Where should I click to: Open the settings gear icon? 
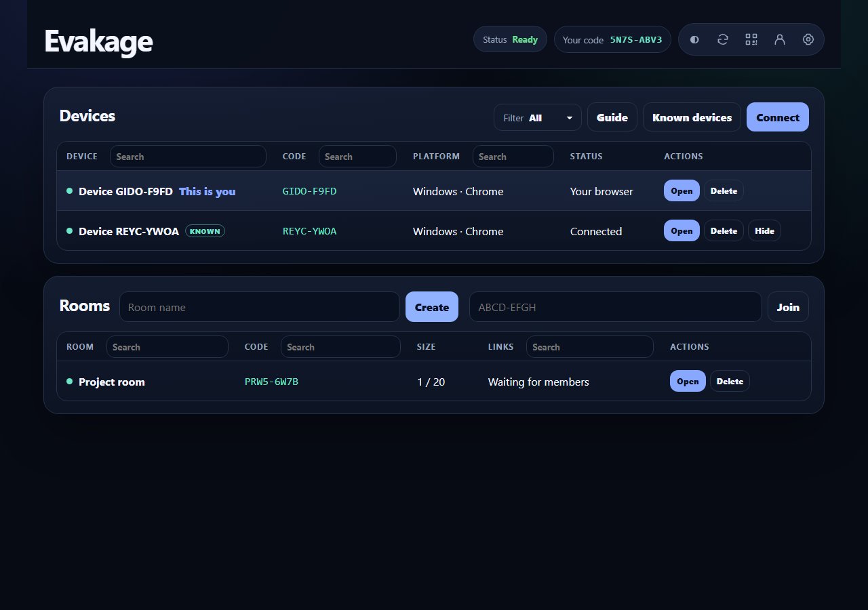pyautogui.click(x=808, y=39)
